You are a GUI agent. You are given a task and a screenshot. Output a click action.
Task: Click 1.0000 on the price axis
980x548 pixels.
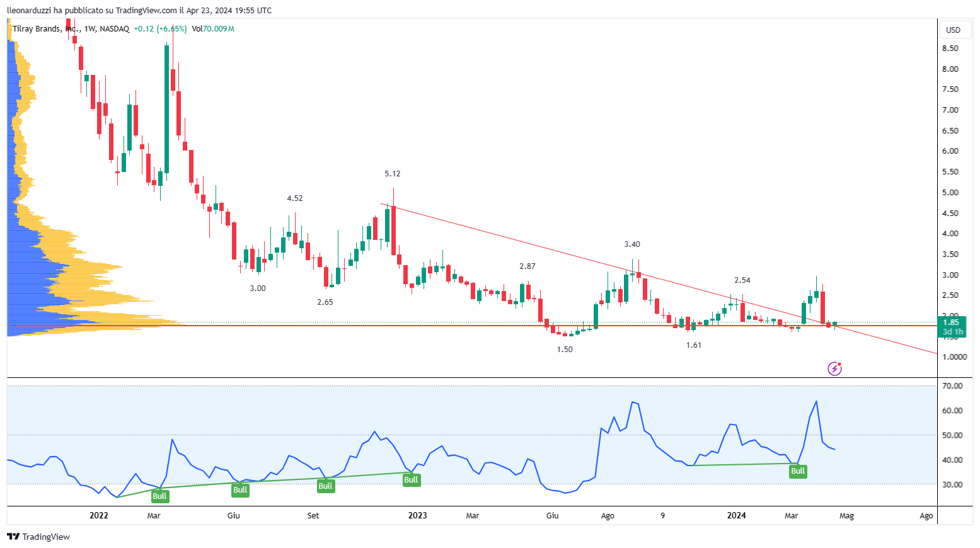click(x=954, y=357)
